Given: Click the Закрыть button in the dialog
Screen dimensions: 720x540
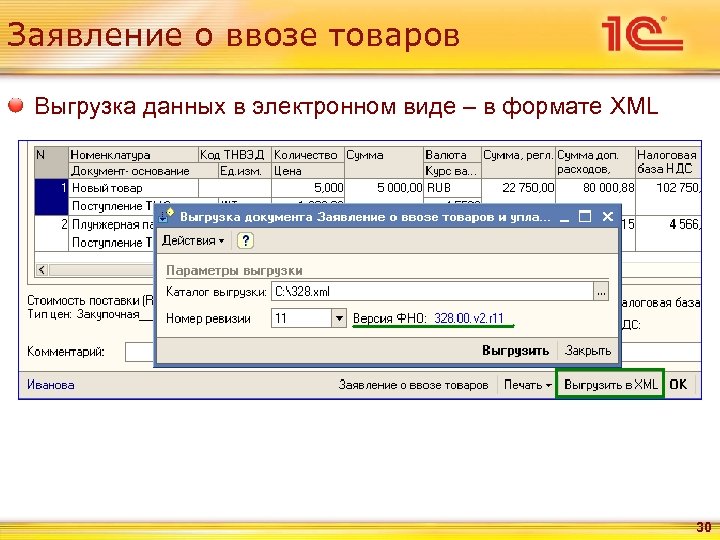Looking at the screenshot, I should [x=588, y=351].
